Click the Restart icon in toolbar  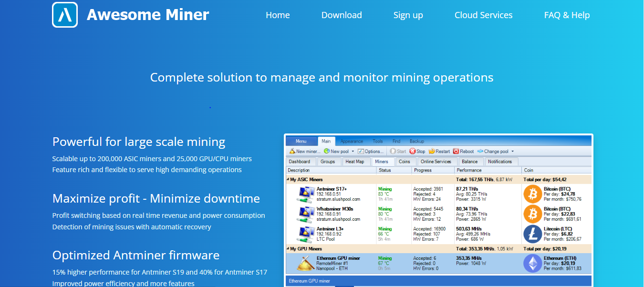[x=432, y=151]
